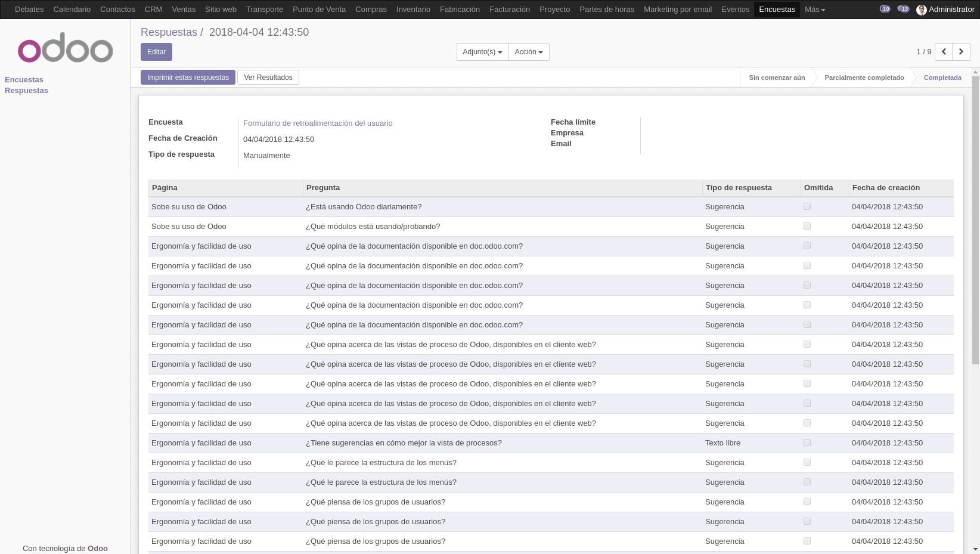Click the scrollbar up arrow

(x=975, y=72)
